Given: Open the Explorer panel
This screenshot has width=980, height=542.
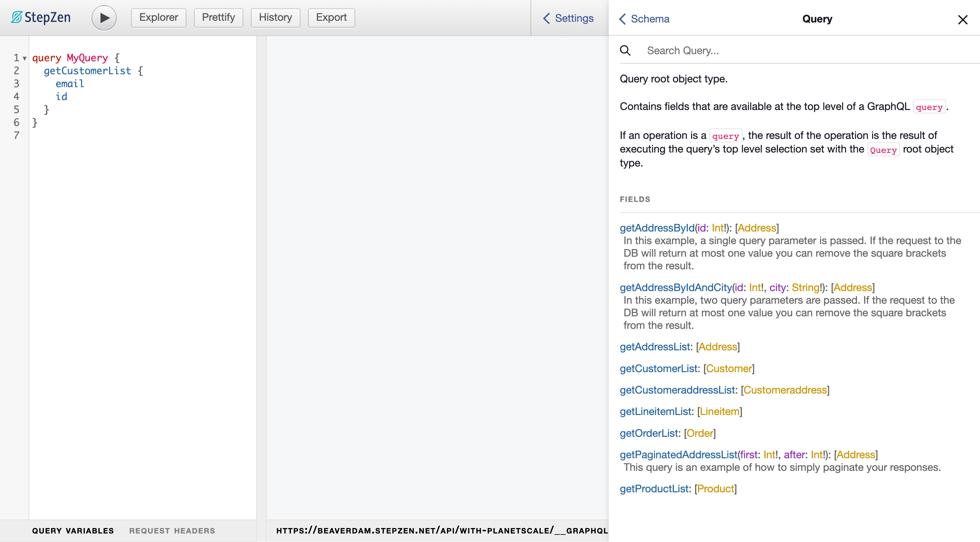Looking at the screenshot, I should [158, 17].
